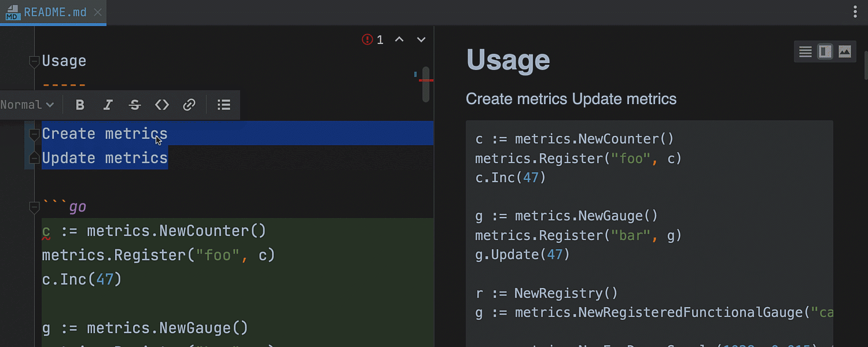Image resolution: width=868 pixels, height=347 pixels.
Task: Close the README.md tab
Action: tap(98, 12)
